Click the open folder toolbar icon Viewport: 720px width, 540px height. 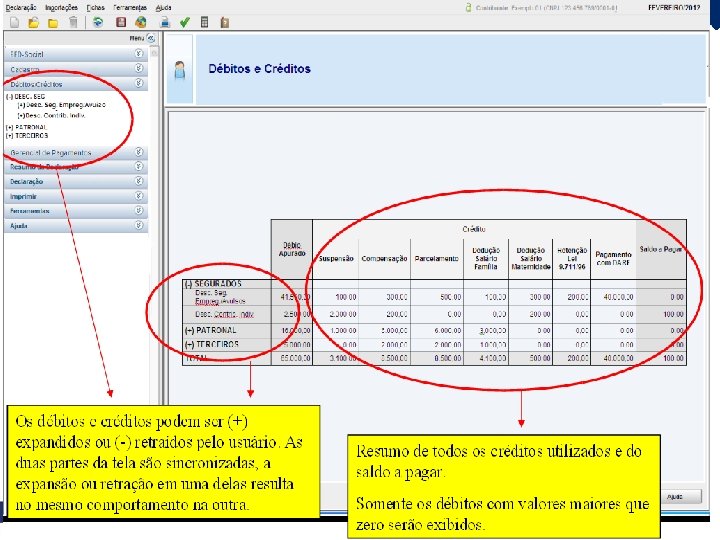(34, 22)
